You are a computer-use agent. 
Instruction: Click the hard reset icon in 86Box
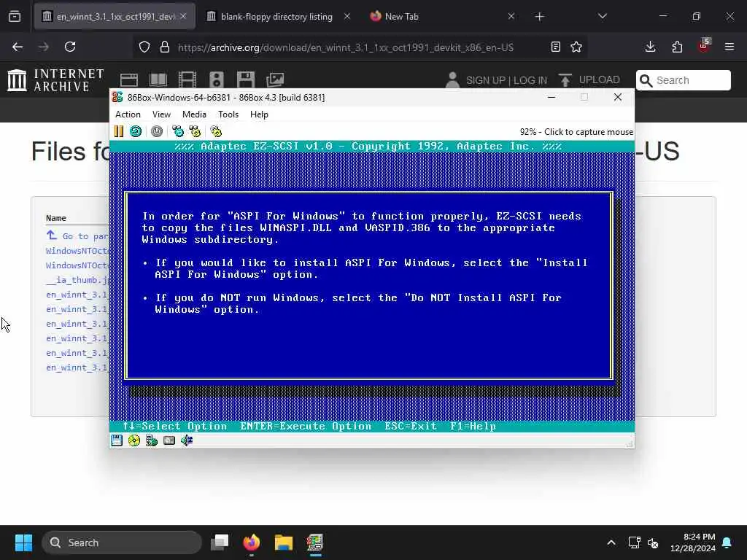136,131
